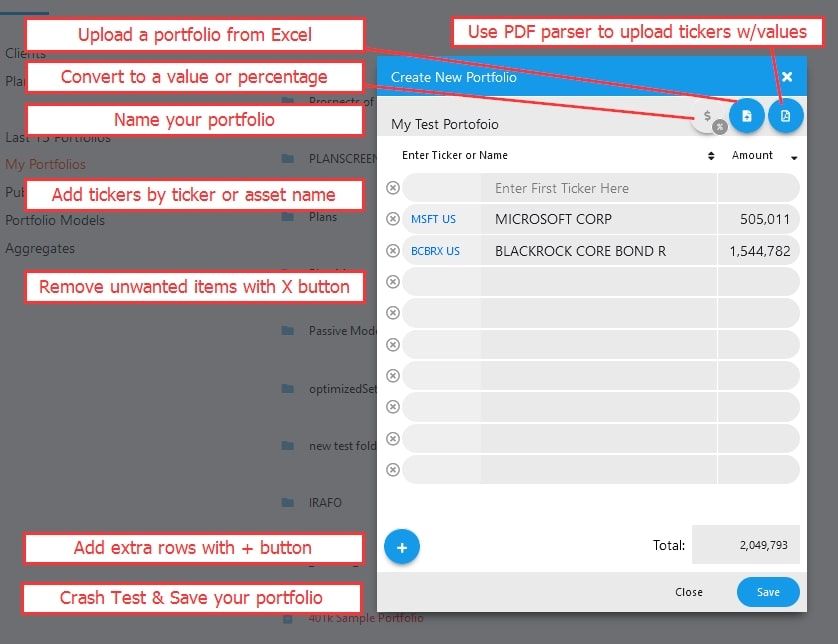Screen dimensions: 838x644
Task: Open the Amount column dropdown arrow
Action: tap(794, 157)
